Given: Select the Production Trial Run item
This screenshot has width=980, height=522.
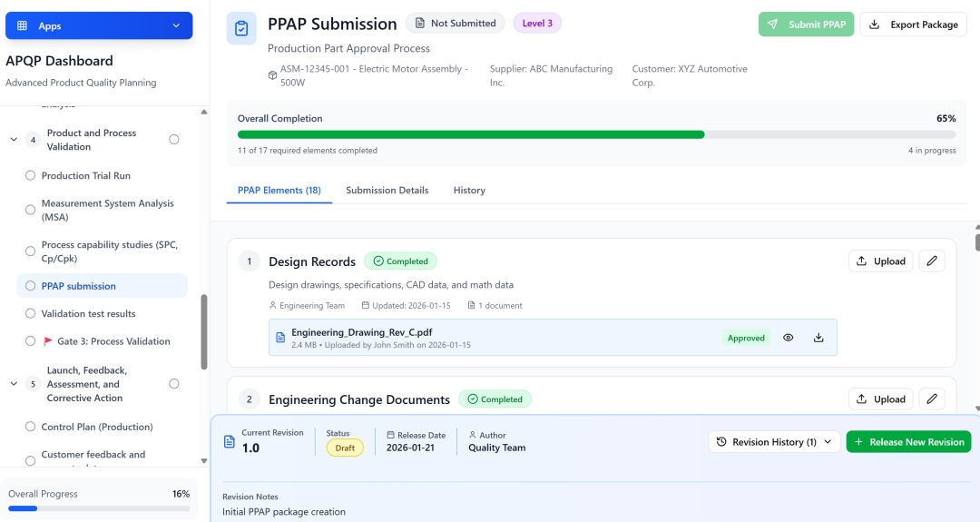Looking at the screenshot, I should (85, 176).
